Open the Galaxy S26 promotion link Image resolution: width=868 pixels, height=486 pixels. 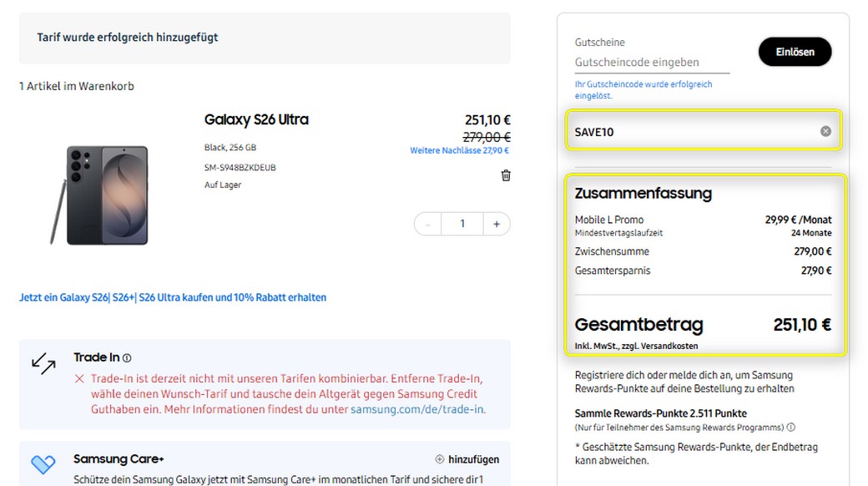pos(173,297)
